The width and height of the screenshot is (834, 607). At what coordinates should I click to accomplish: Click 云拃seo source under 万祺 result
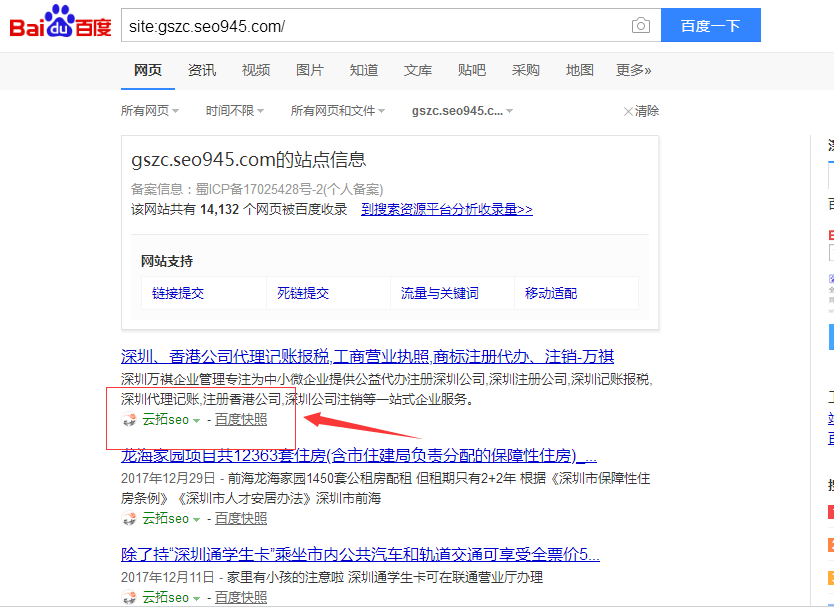165,420
